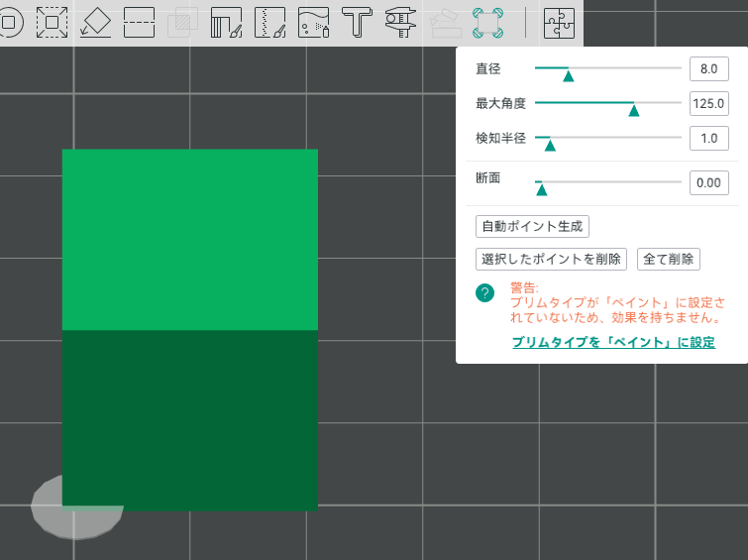Click the 最大角度 label

(500, 103)
